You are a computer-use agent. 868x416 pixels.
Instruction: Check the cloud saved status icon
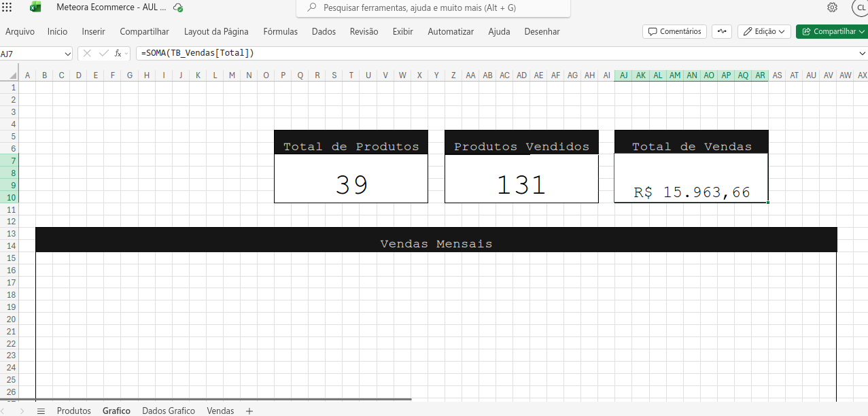tap(178, 7)
